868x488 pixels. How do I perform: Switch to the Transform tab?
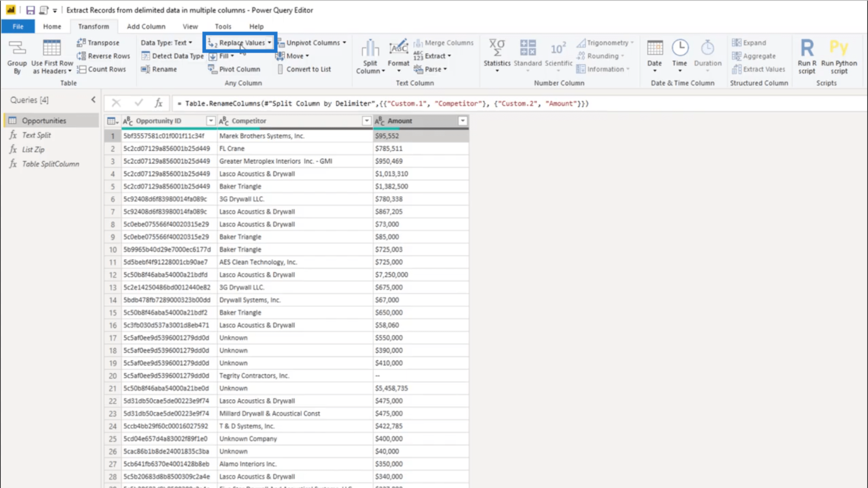pyautogui.click(x=94, y=26)
